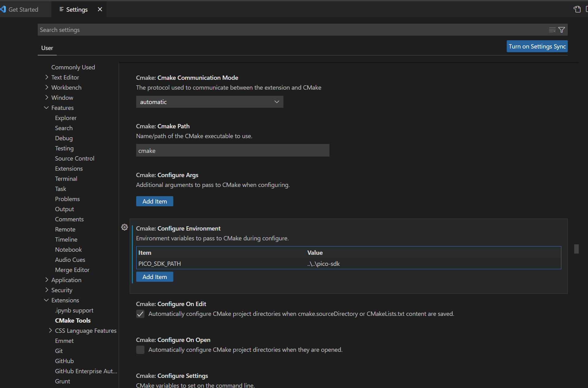Viewport: 588px width, 388px height.
Task: Open GitHub Enterprise Authentication settings
Action: 86,371
